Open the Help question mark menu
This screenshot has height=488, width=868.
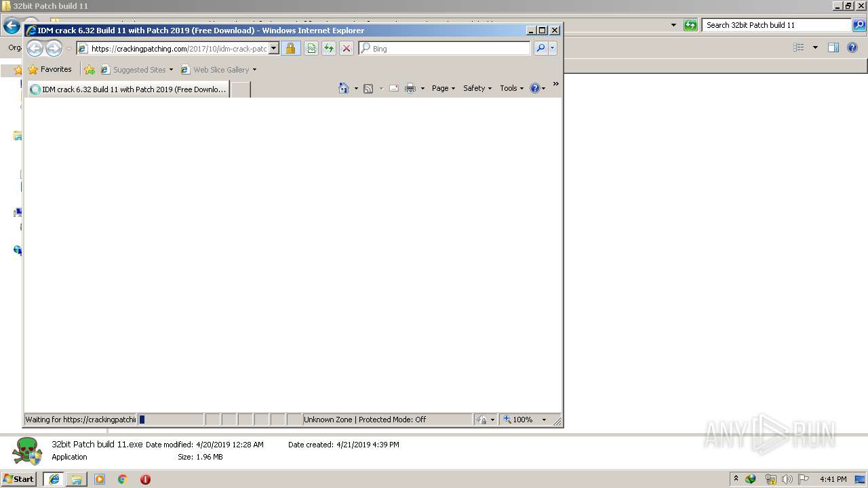(x=537, y=88)
